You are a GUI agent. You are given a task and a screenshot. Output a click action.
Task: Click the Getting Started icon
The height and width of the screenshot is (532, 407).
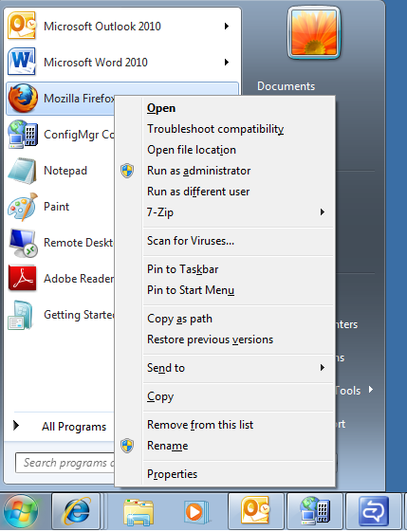point(21,315)
